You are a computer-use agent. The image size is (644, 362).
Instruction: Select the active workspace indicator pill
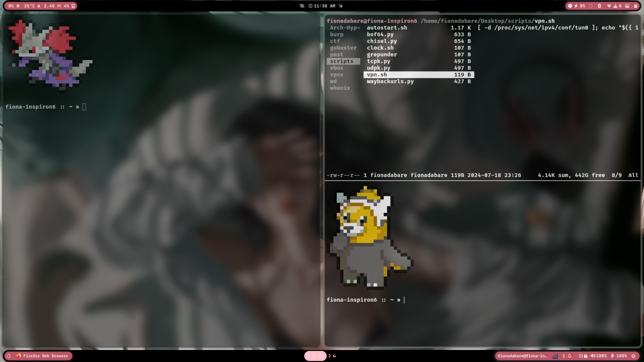[315, 356]
